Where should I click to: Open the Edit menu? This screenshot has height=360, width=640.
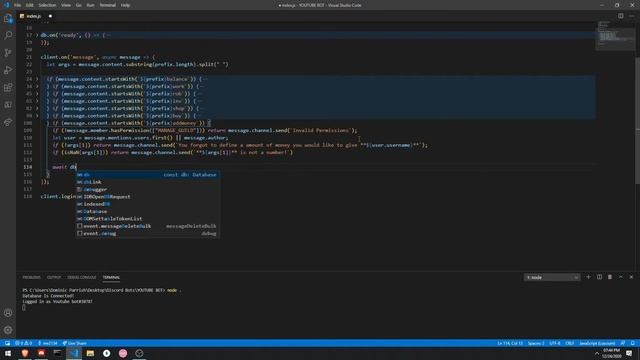pos(30,5)
